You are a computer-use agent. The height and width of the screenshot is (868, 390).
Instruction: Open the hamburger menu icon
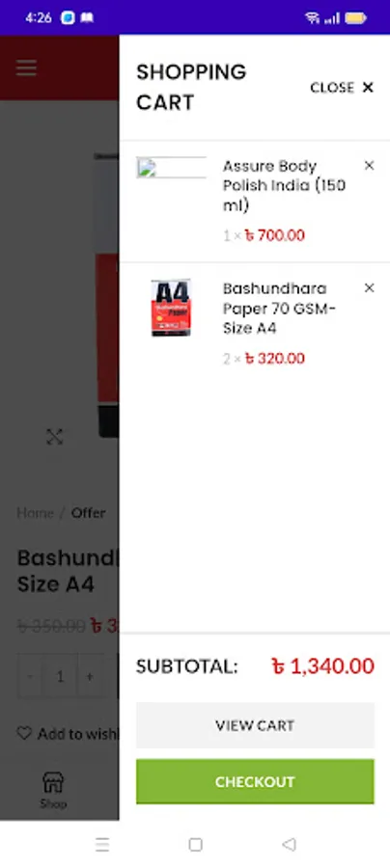26,68
